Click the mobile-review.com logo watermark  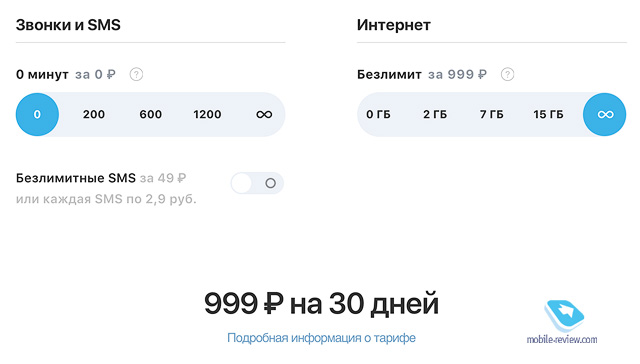pyautogui.click(x=564, y=317)
